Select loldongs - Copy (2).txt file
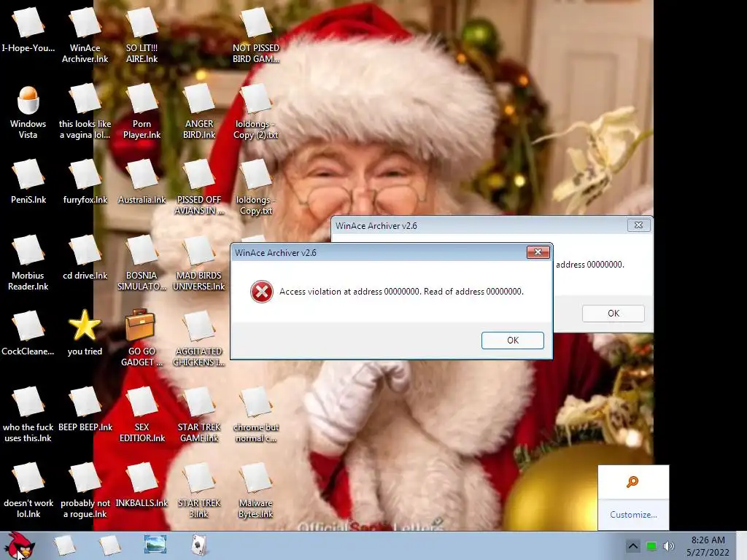This screenshot has width=747, height=560. [x=256, y=112]
